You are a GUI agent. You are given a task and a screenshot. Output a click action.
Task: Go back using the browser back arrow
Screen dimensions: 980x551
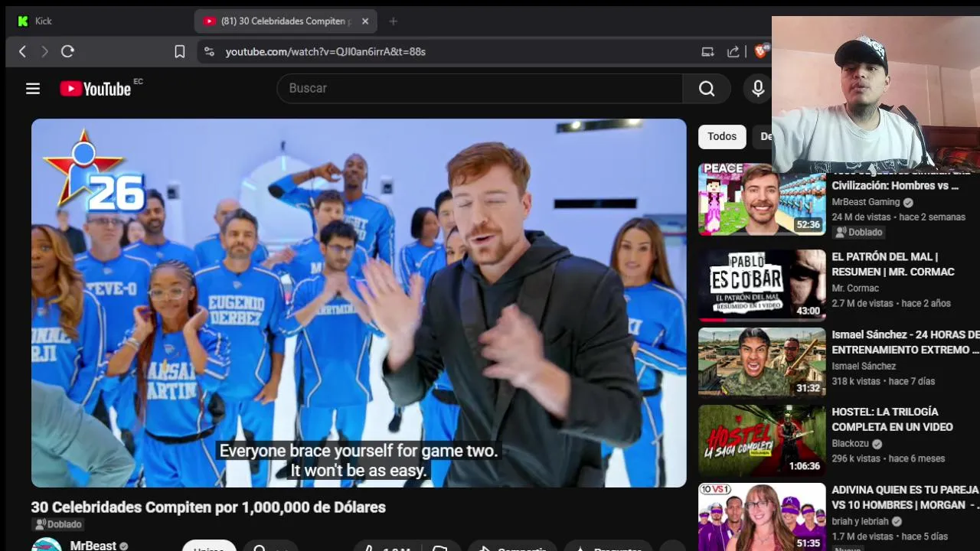22,51
